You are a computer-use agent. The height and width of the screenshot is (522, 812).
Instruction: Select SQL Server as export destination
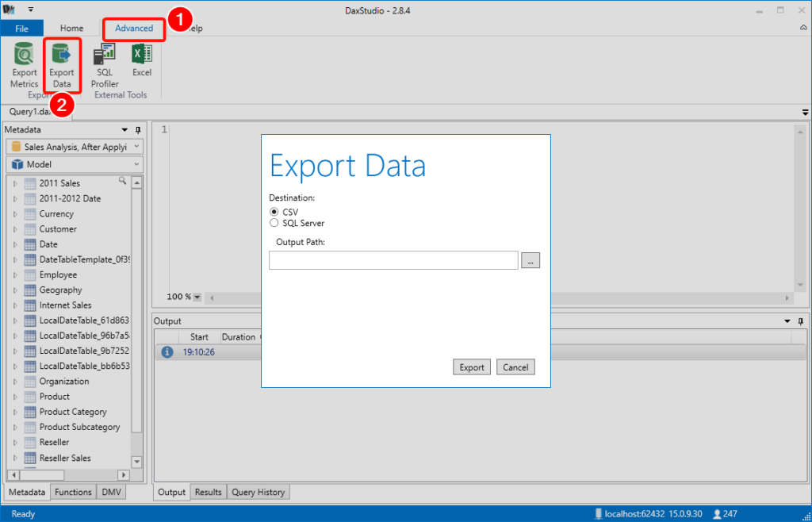click(x=274, y=223)
